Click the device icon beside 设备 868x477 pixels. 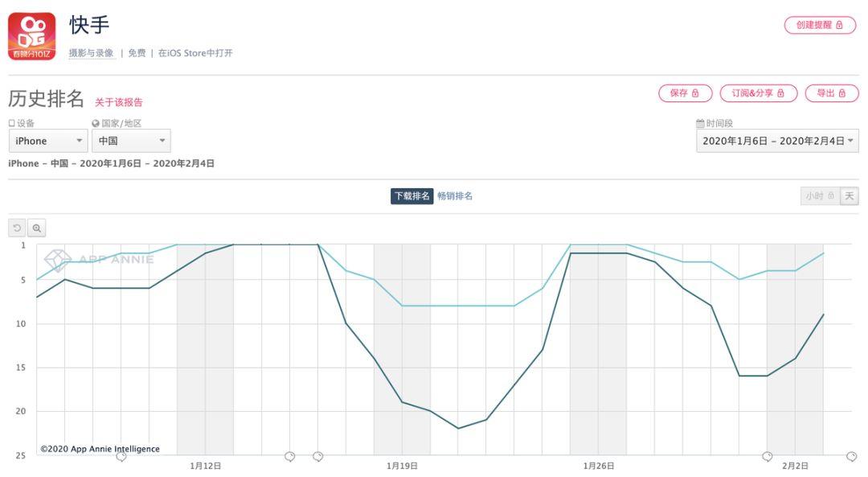pyautogui.click(x=11, y=123)
